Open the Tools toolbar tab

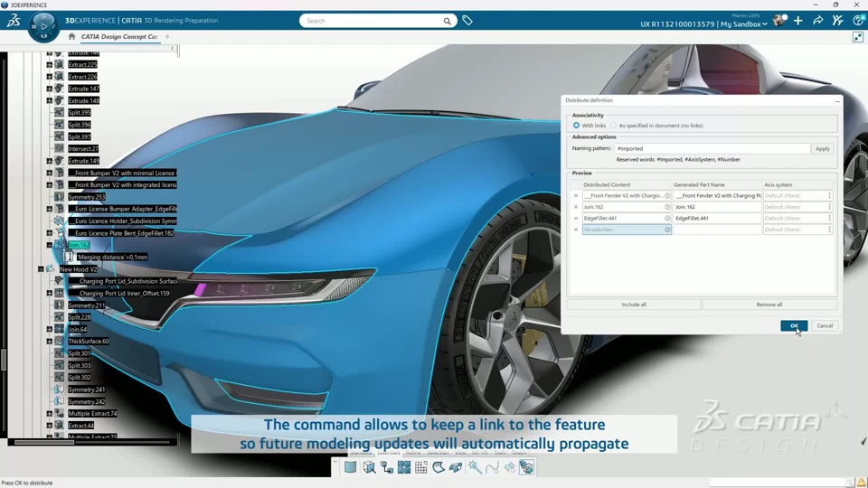[500, 453]
